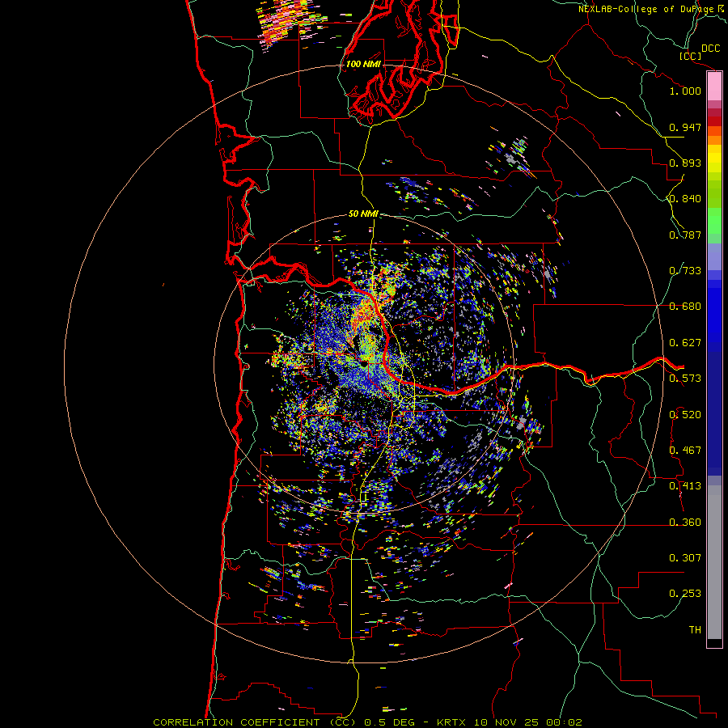Screen dimensions: 728x728
Task: Click the [CC] legend label
Action: pyautogui.click(x=690, y=56)
